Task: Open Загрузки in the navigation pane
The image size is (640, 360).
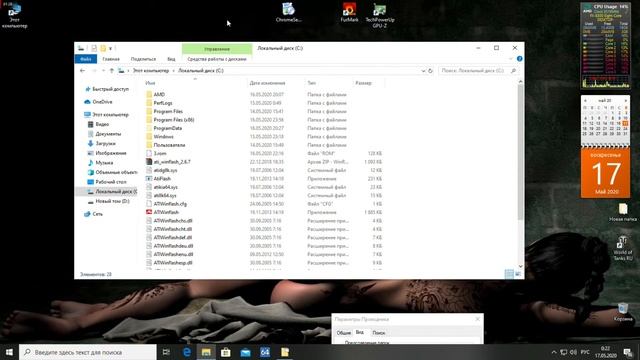Action: (x=105, y=144)
